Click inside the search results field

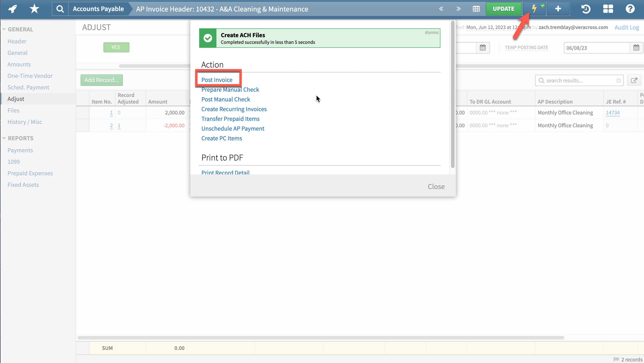point(578,80)
